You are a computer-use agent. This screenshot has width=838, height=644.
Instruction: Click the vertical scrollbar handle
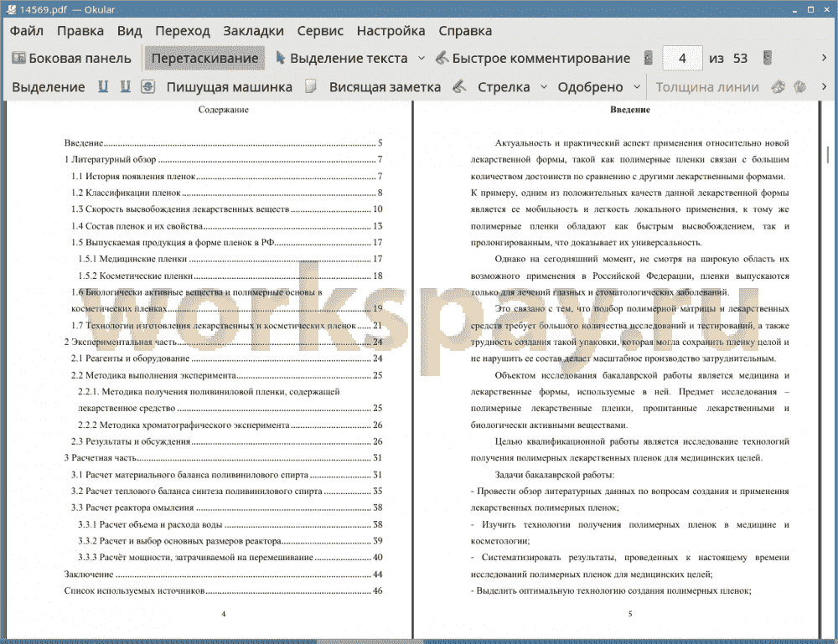[829, 155]
